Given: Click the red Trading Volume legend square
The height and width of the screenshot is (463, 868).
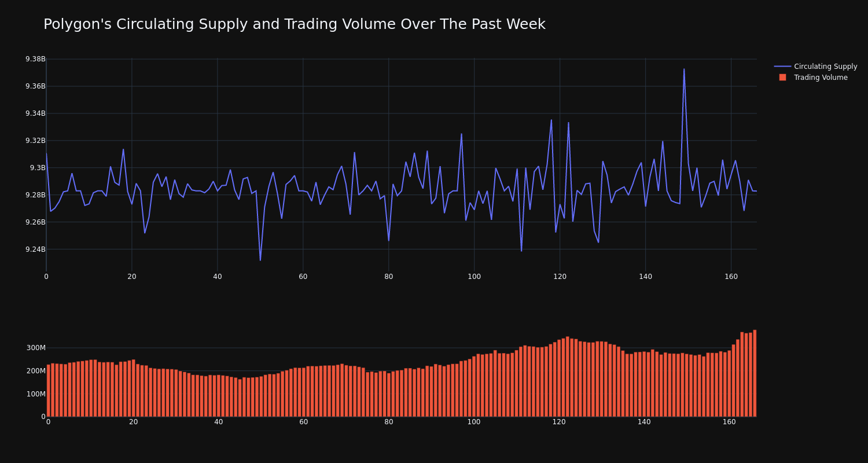Looking at the screenshot, I should coord(782,78).
